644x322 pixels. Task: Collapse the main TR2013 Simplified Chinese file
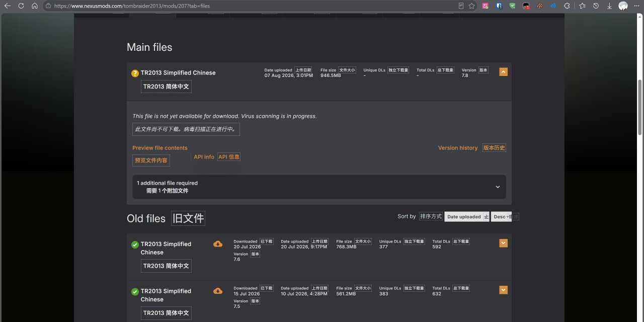(x=503, y=72)
